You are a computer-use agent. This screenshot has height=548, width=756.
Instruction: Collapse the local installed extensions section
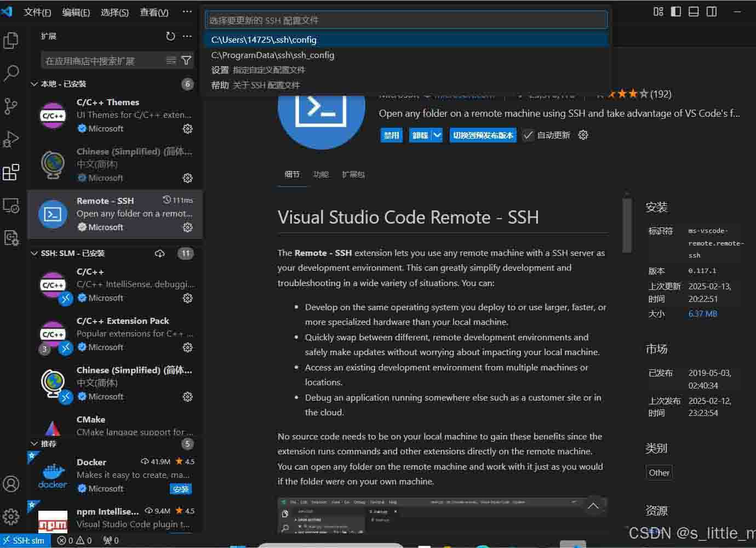pyautogui.click(x=35, y=84)
